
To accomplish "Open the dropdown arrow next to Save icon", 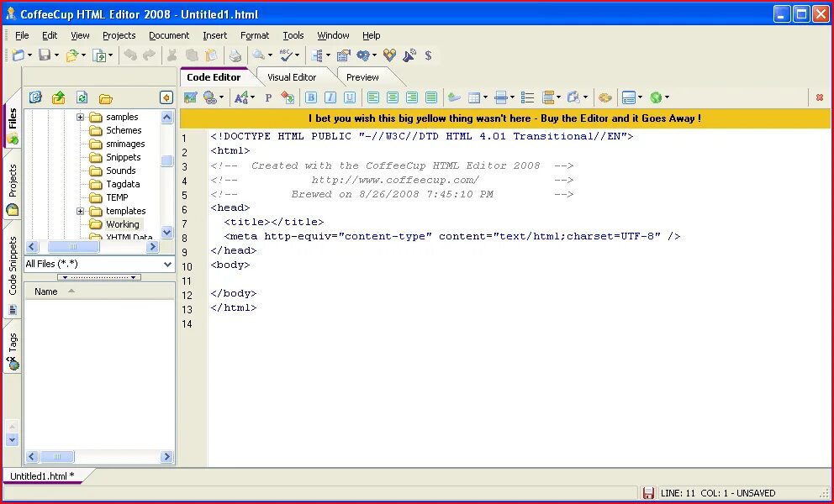I will [x=56, y=55].
